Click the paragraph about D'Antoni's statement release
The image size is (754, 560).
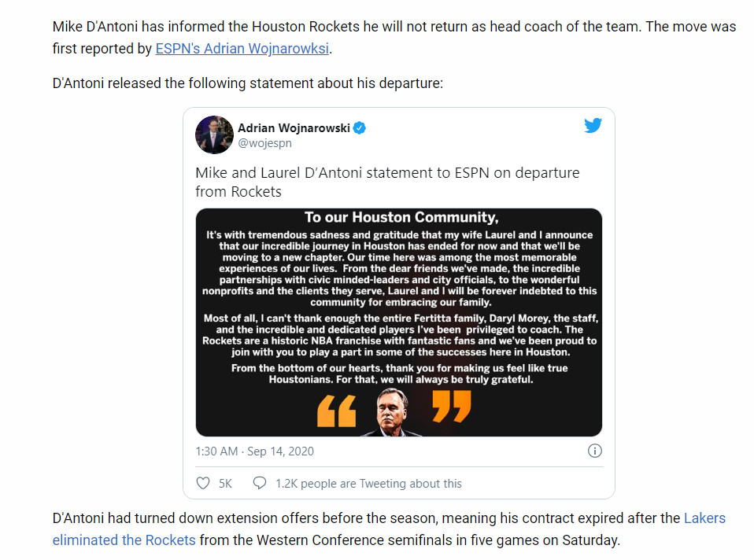point(248,83)
